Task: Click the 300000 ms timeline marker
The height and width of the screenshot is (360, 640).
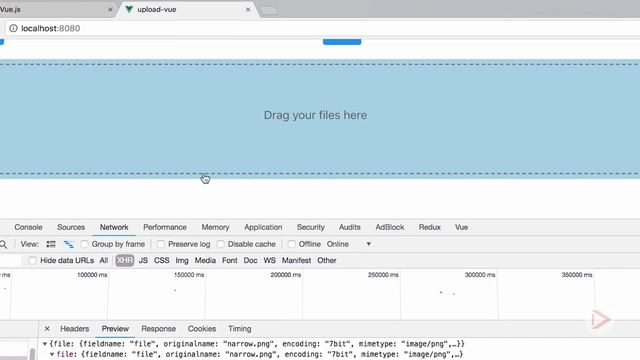Action: (x=480, y=275)
